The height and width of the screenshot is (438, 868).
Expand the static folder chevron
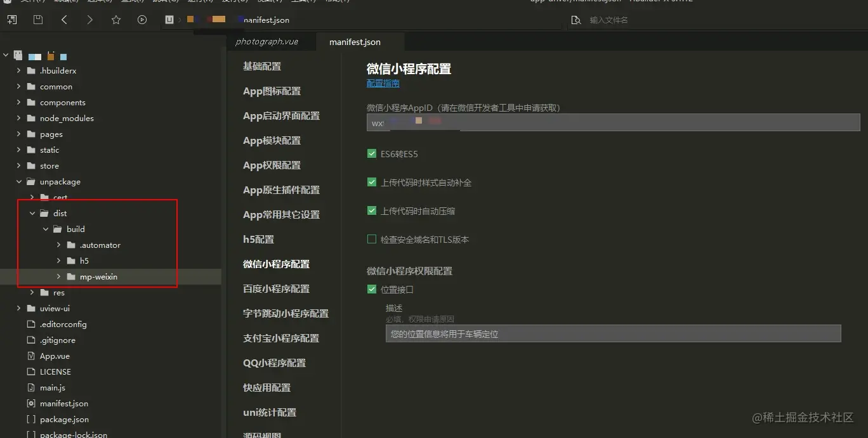[19, 150]
